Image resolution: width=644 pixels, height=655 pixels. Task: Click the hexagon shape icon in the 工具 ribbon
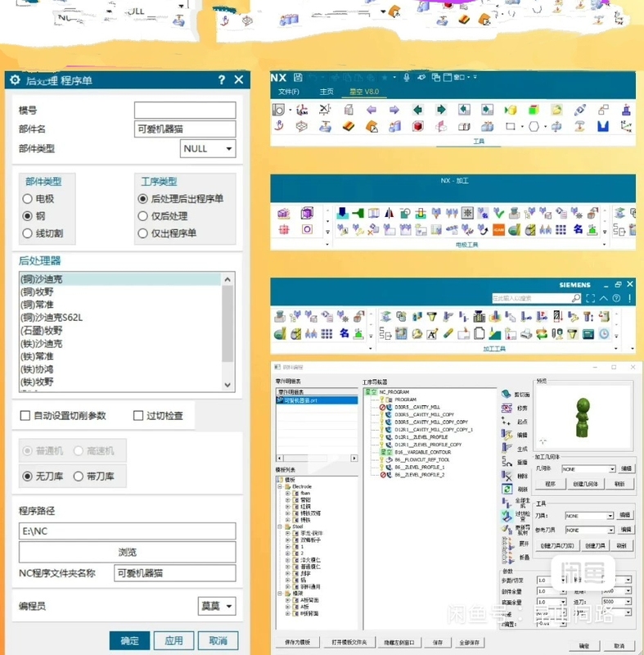(x=534, y=126)
